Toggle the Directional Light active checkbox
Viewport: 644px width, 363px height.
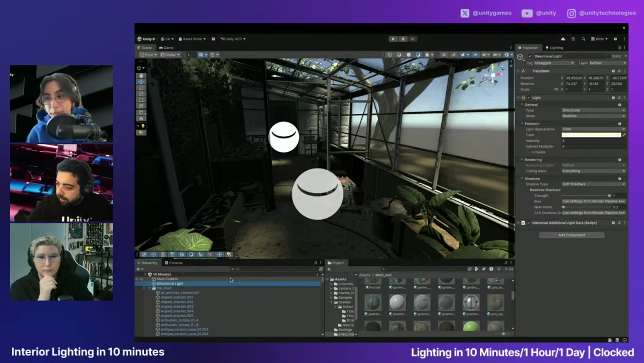click(530, 56)
